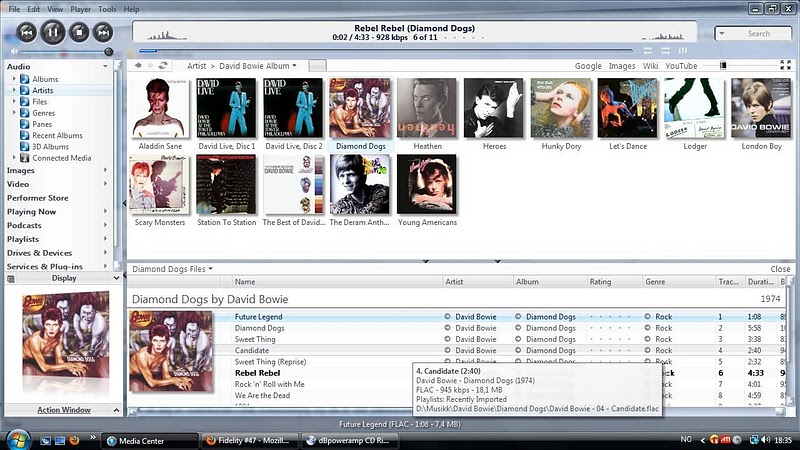Open the Windows Start orb
This screenshot has height=450, width=800.
pos(17,440)
